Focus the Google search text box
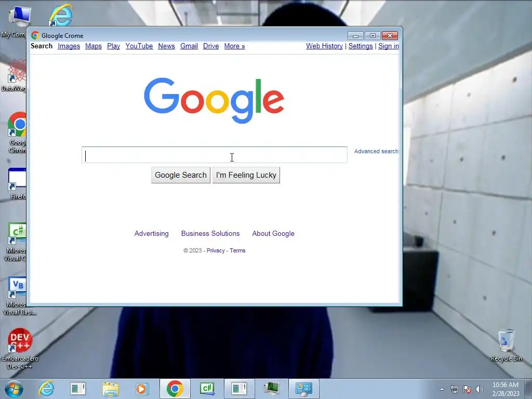532x399 pixels. point(215,155)
